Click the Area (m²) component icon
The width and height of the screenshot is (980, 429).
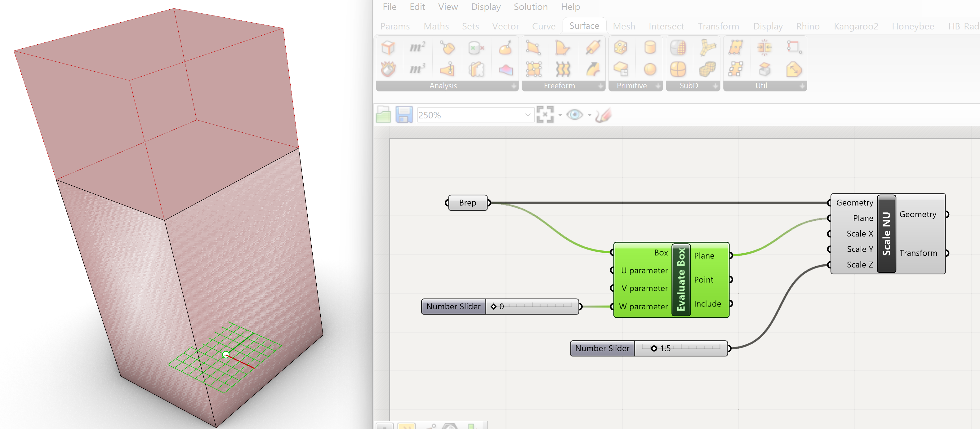tap(417, 47)
